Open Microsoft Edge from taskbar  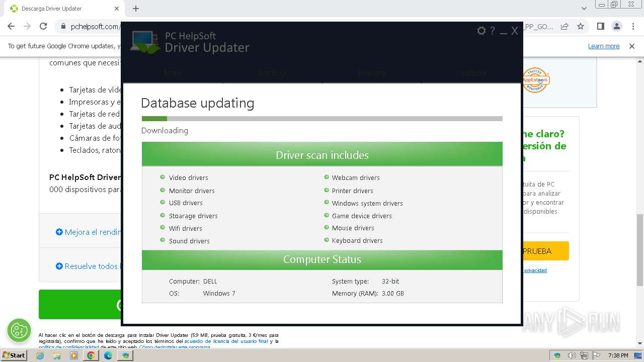tap(108, 355)
